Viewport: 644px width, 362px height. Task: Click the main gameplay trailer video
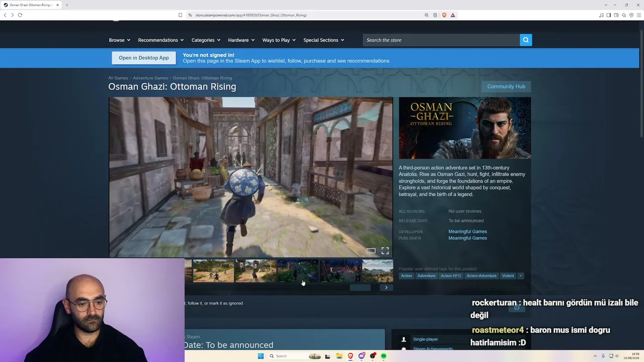pyautogui.click(x=251, y=177)
